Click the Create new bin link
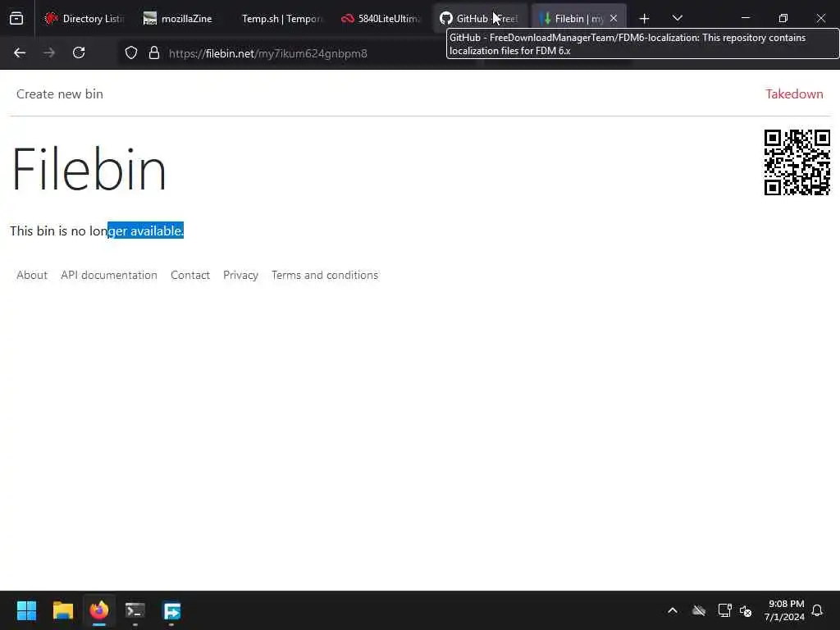Screen dimensions: 840x630 pyautogui.click(x=59, y=94)
